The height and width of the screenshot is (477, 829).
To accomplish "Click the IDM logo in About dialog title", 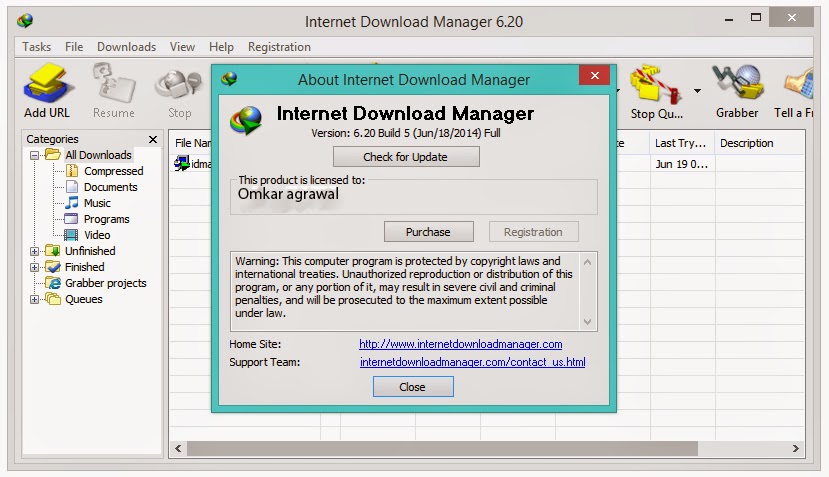I will coord(229,79).
